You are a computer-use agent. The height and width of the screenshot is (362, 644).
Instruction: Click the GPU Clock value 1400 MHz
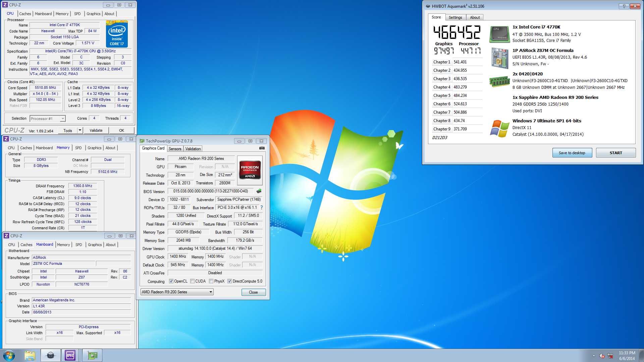(178, 256)
